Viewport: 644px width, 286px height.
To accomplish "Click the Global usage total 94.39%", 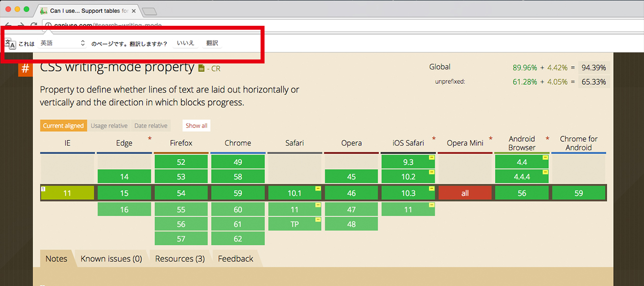I will click(594, 68).
